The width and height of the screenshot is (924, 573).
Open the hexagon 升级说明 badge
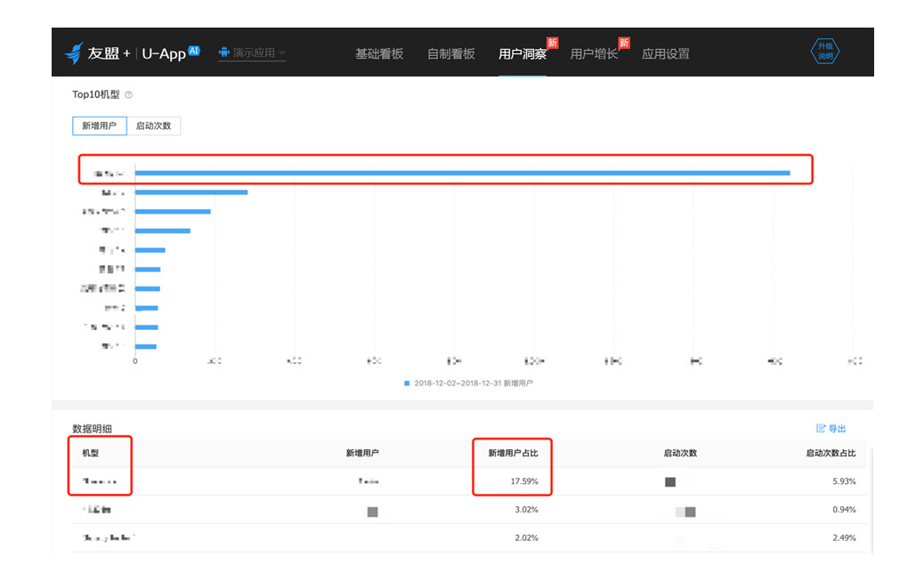(825, 52)
